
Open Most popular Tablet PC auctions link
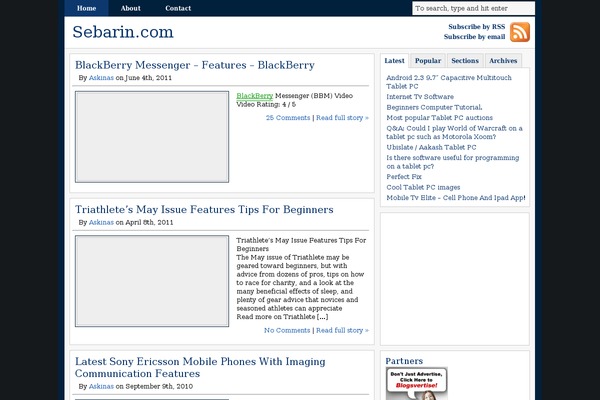pos(439,118)
